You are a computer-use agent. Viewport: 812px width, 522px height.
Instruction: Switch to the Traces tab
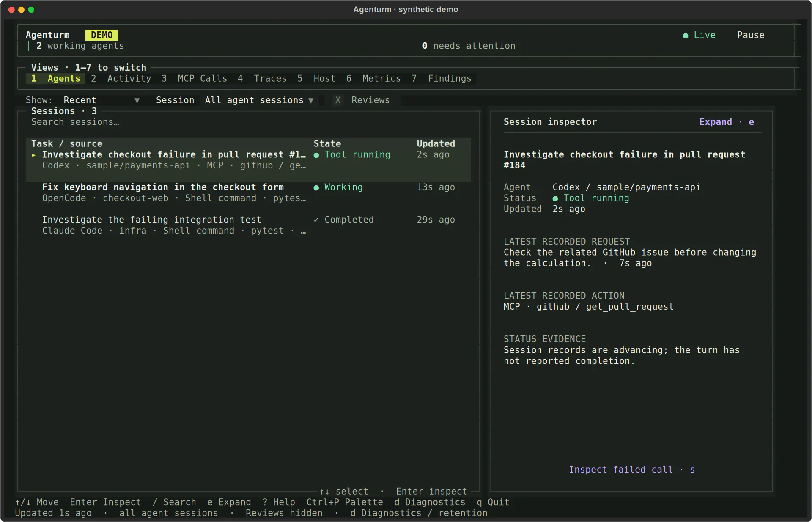(262, 78)
